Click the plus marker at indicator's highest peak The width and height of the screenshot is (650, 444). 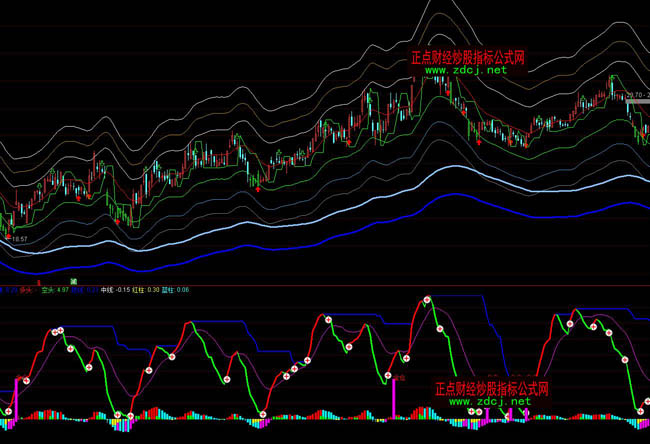pos(427,300)
